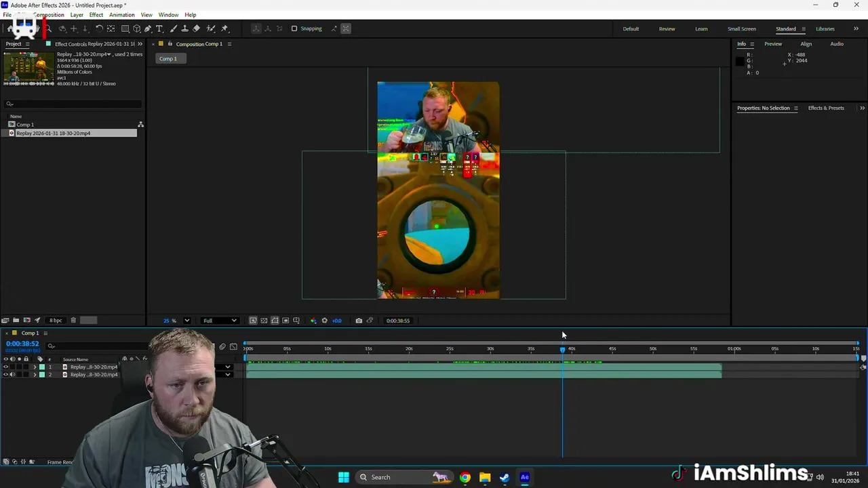Image resolution: width=868 pixels, height=488 pixels.
Task: Open the magnification ratio dropdown
Action: (187, 321)
